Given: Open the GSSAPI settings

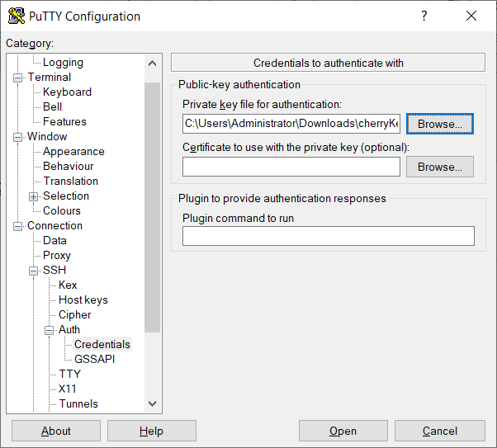Looking at the screenshot, I should pyautogui.click(x=94, y=359).
